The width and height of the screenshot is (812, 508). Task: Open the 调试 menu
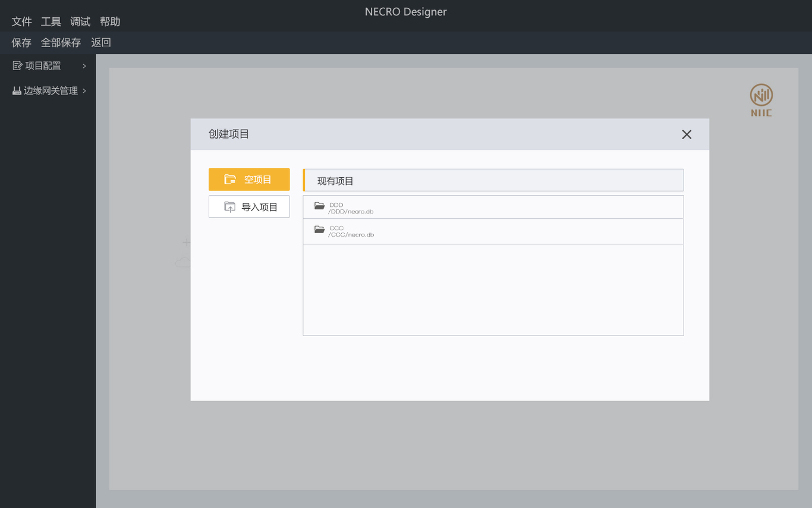pos(80,21)
